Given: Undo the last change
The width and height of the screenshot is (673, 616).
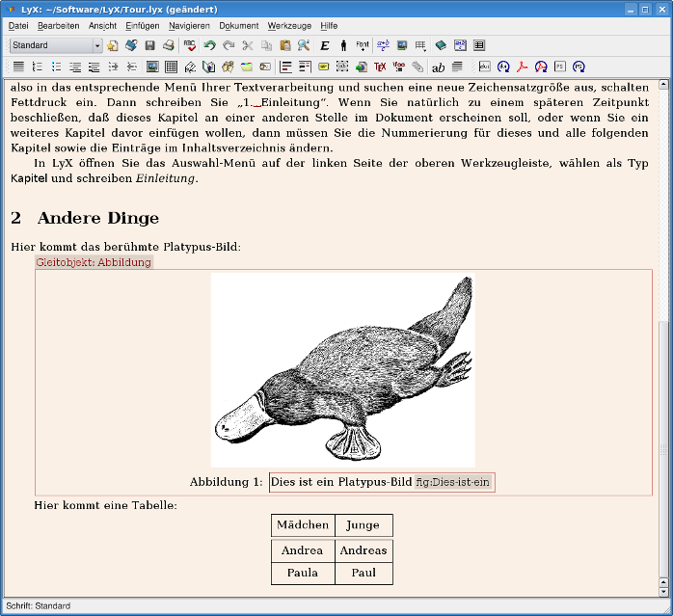Looking at the screenshot, I should click(209, 45).
